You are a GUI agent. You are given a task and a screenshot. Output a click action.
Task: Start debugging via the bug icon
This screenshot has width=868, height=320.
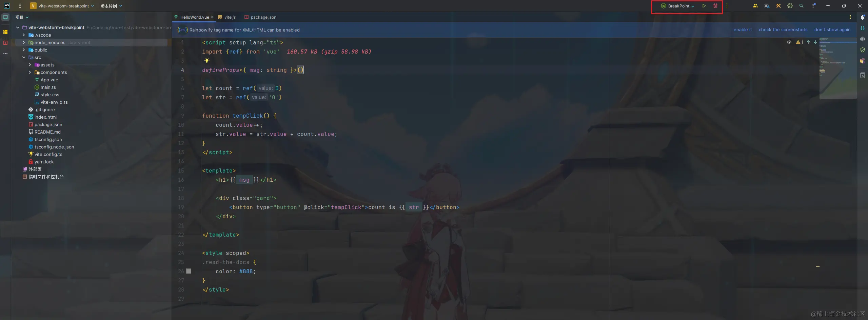click(x=715, y=6)
